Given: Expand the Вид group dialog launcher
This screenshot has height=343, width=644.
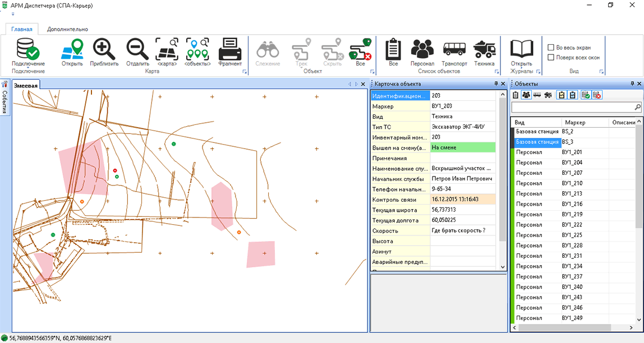Looking at the screenshot, I should (602, 72).
